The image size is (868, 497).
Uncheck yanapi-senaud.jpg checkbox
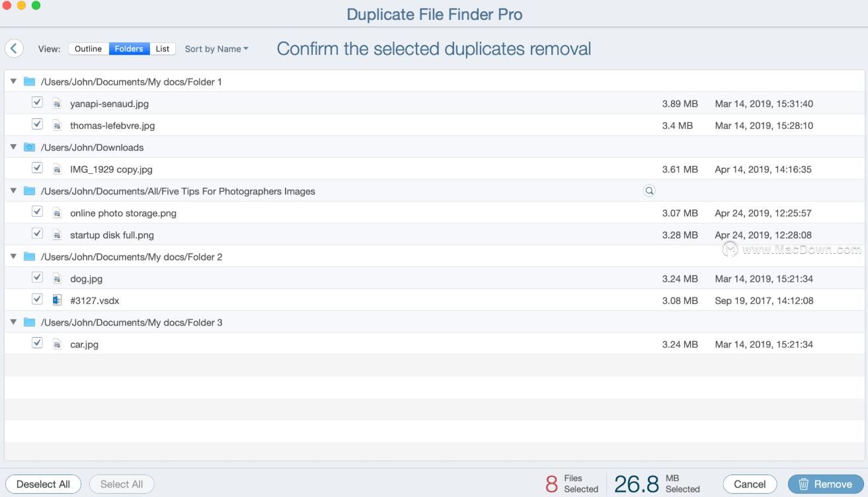[x=37, y=102]
